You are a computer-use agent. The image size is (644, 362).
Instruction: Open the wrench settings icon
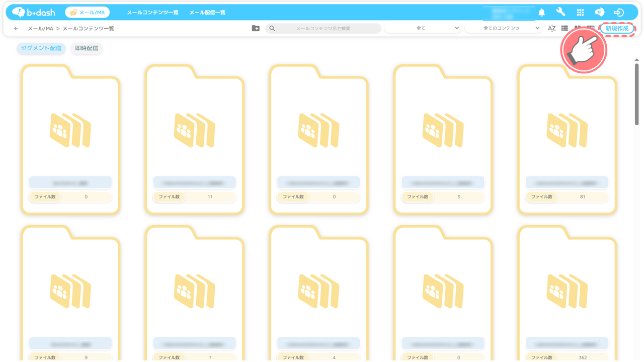coord(560,12)
